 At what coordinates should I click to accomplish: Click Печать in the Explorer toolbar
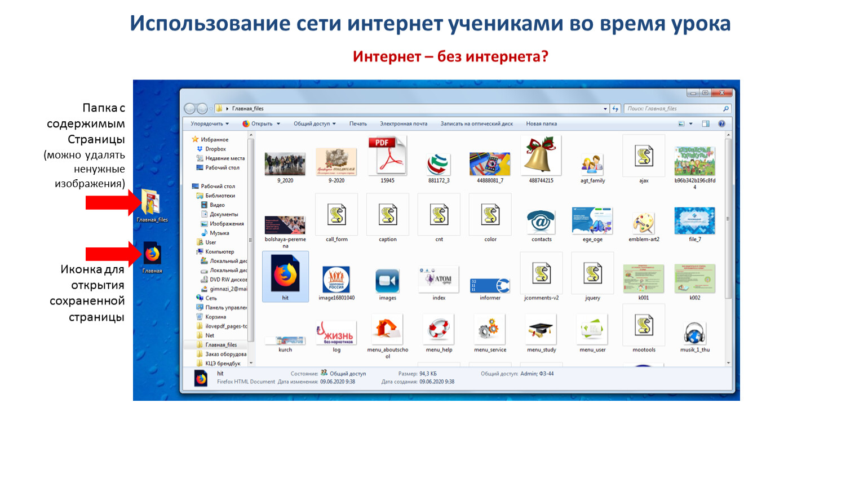[358, 124]
